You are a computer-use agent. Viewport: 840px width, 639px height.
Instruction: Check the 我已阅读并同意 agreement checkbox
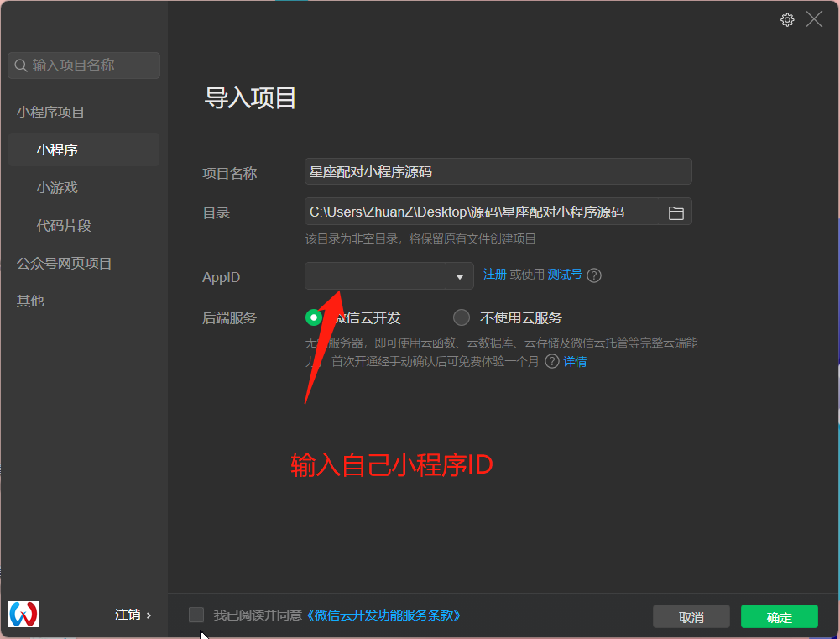(x=196, y=615)
